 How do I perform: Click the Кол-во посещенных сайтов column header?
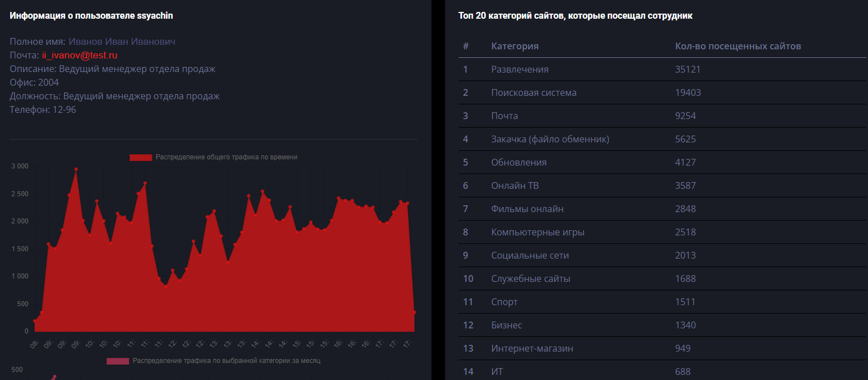click(738, 46)
